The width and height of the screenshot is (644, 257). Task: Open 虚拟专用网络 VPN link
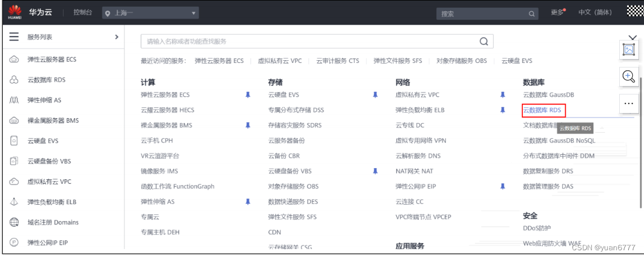pos(421,141)
